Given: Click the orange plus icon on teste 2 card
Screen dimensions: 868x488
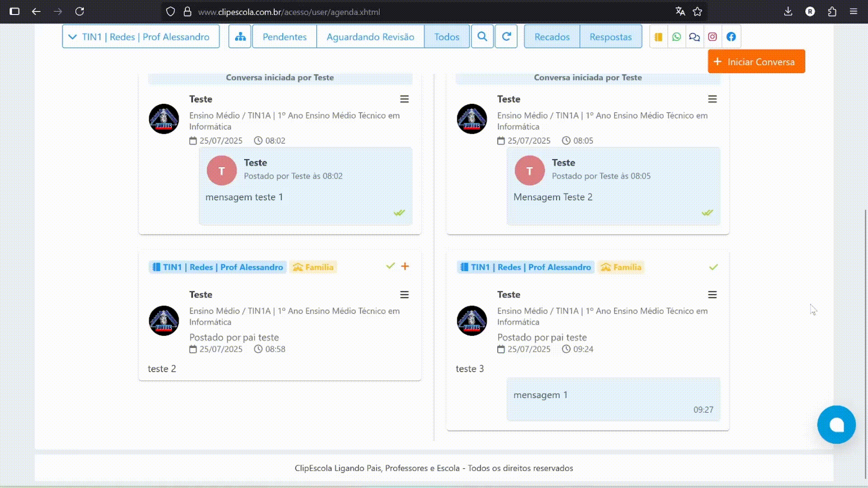Looking at the screenshot, I should point(405,266).
